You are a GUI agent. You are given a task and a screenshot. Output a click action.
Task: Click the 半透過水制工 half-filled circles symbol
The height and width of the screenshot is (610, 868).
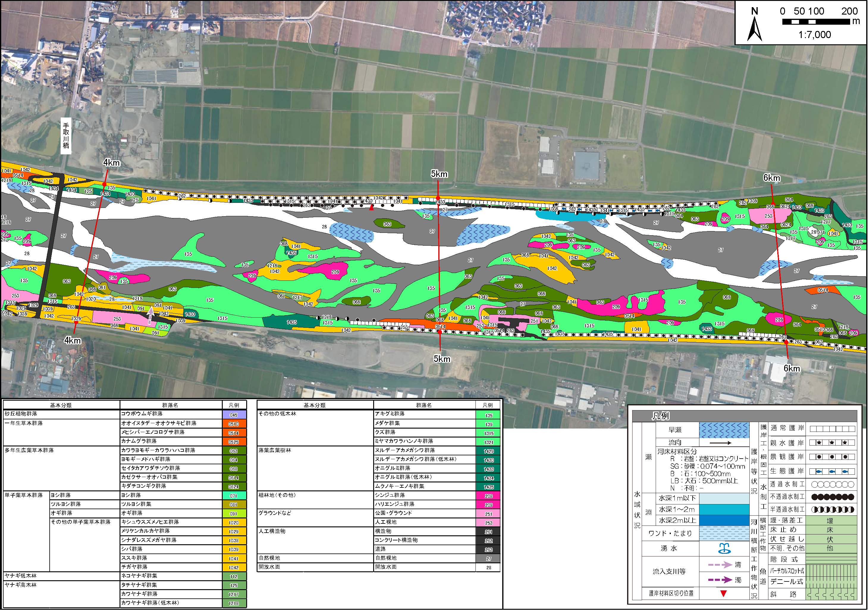(832, 510)
